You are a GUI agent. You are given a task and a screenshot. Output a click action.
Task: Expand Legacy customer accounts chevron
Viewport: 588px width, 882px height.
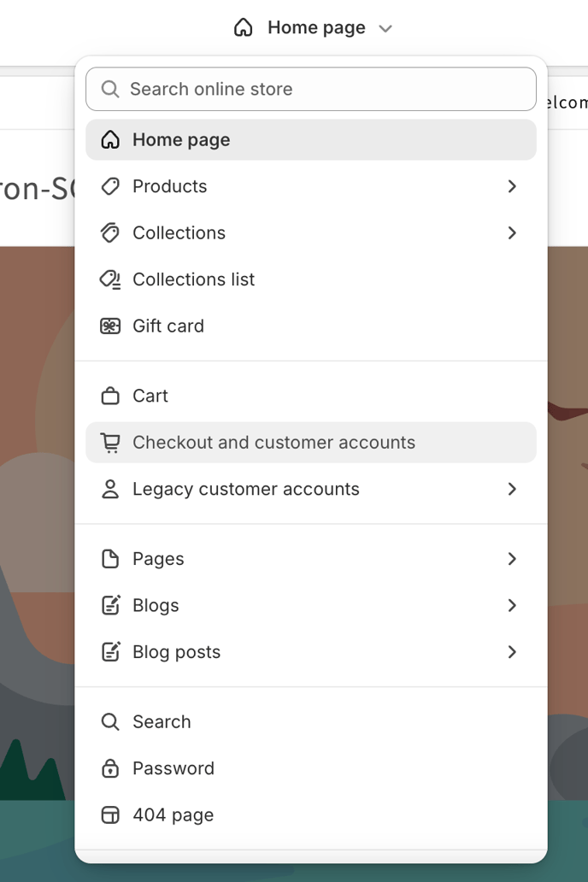point(511,490)
